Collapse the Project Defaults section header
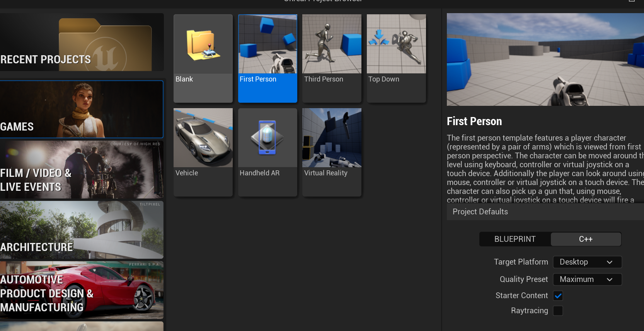The image size is (644, 331). 545,212
